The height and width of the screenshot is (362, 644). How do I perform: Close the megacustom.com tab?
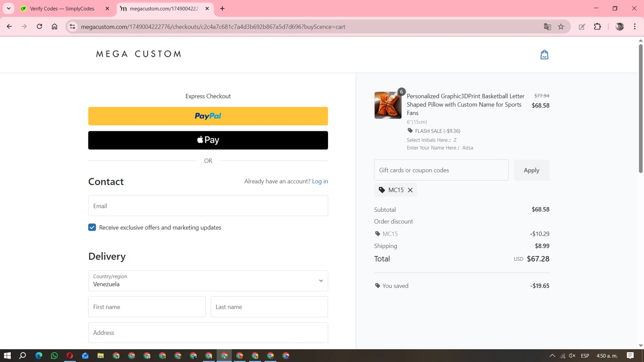point(207,9)
